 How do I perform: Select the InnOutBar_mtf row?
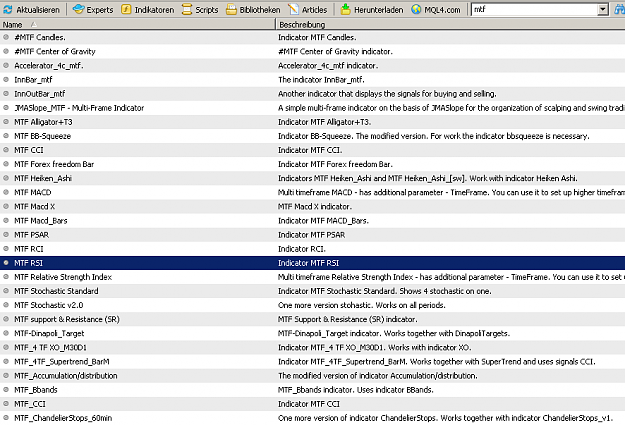click(x=312, y=94)
